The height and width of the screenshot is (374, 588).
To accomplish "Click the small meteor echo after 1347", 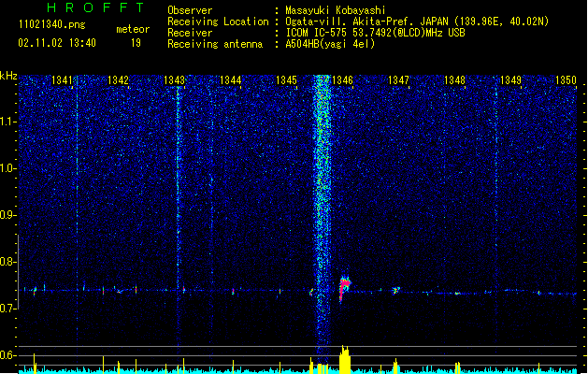I will 396,291.
